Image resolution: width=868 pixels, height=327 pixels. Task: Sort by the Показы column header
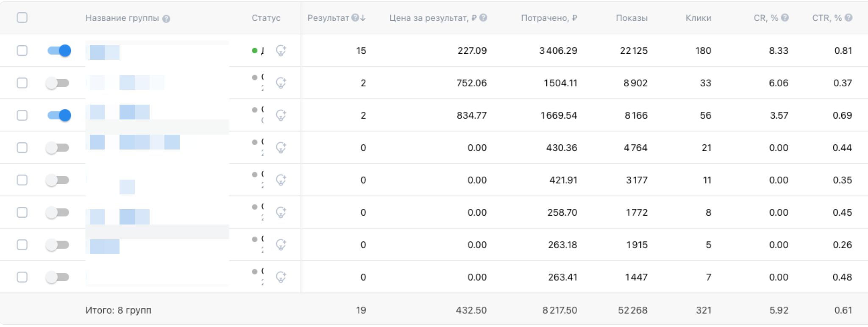(x=632, y=18)
